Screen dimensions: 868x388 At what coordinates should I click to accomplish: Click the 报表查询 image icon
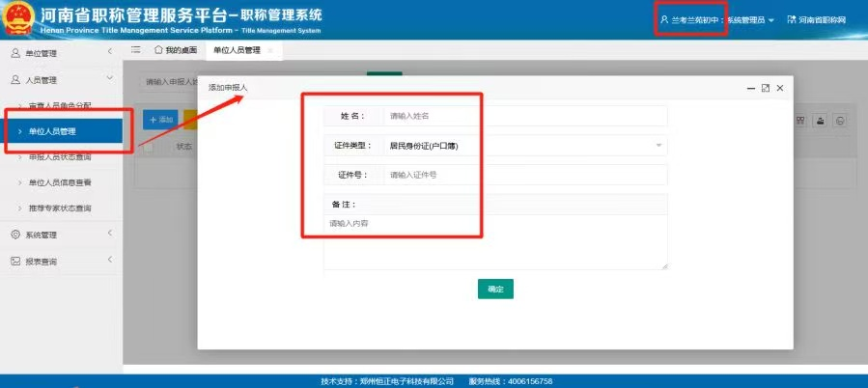(x=15, y=262)
